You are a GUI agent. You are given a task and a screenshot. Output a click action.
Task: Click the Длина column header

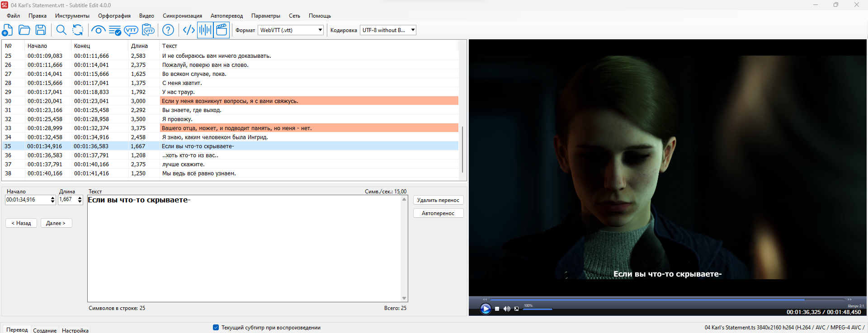point(144,46)
